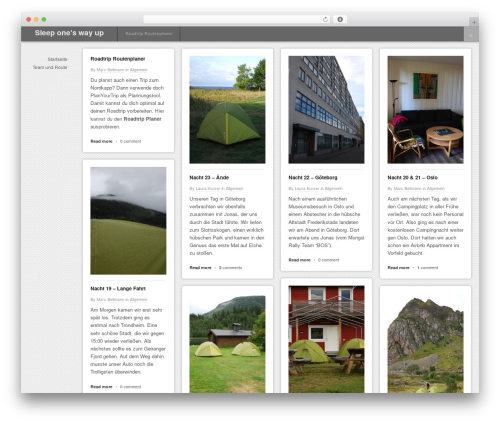Open the Nacht 19 – Lange Fahrt title
500x423 pixels.
point(118,289)
